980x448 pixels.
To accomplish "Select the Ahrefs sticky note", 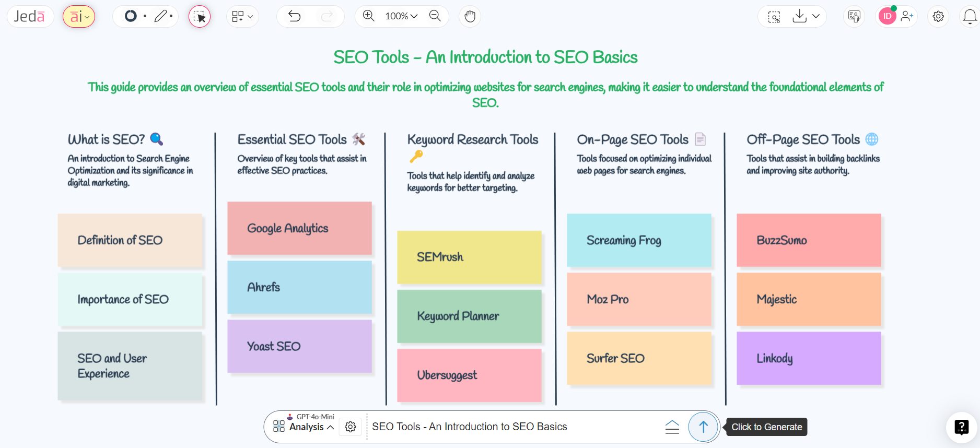I will coord(300,287).
